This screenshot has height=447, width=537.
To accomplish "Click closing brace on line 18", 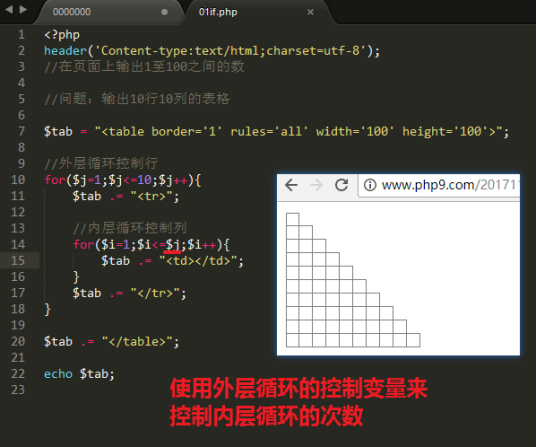I will pyautogui.click(x=48, y=310).
